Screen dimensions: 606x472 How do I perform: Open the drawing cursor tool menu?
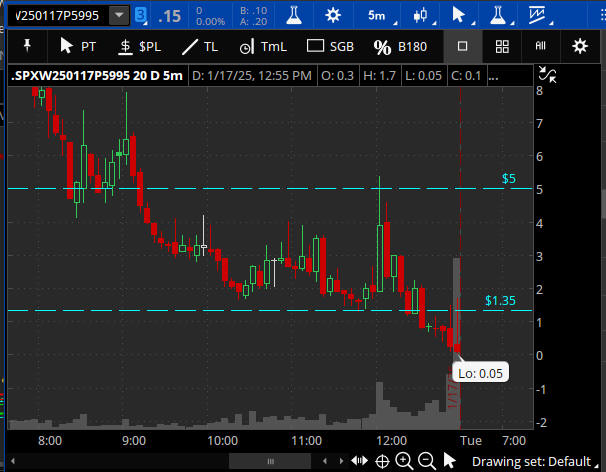(463, 16)
